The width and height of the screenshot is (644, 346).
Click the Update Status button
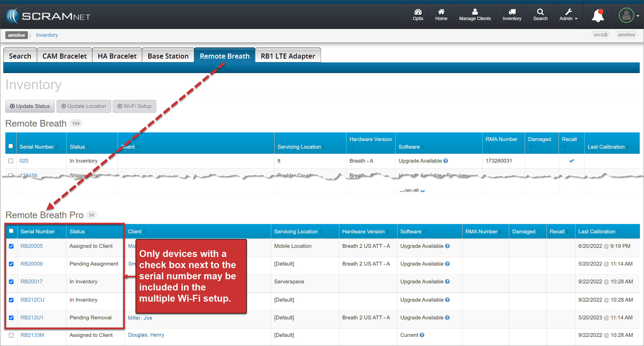click(x=30, y=106)
